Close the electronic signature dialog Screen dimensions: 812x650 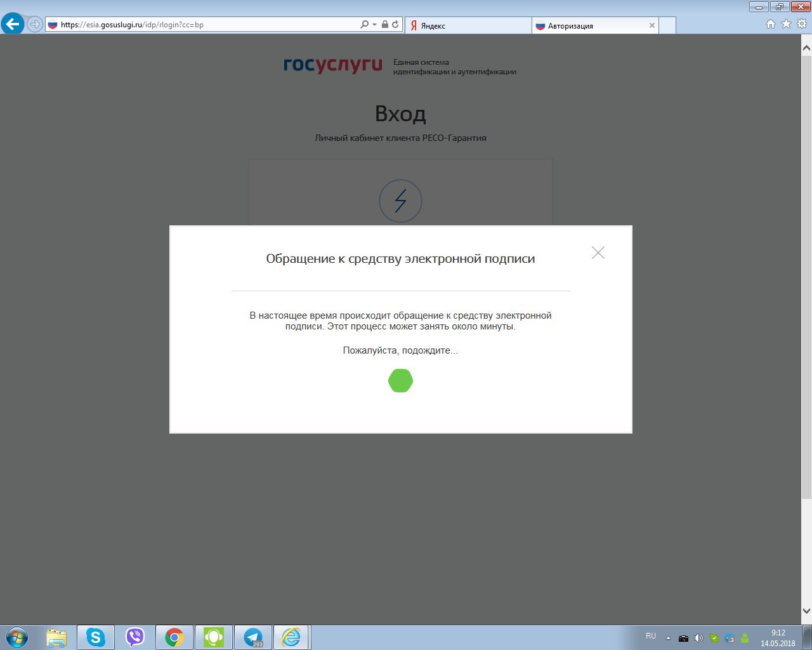pos(598,253)
